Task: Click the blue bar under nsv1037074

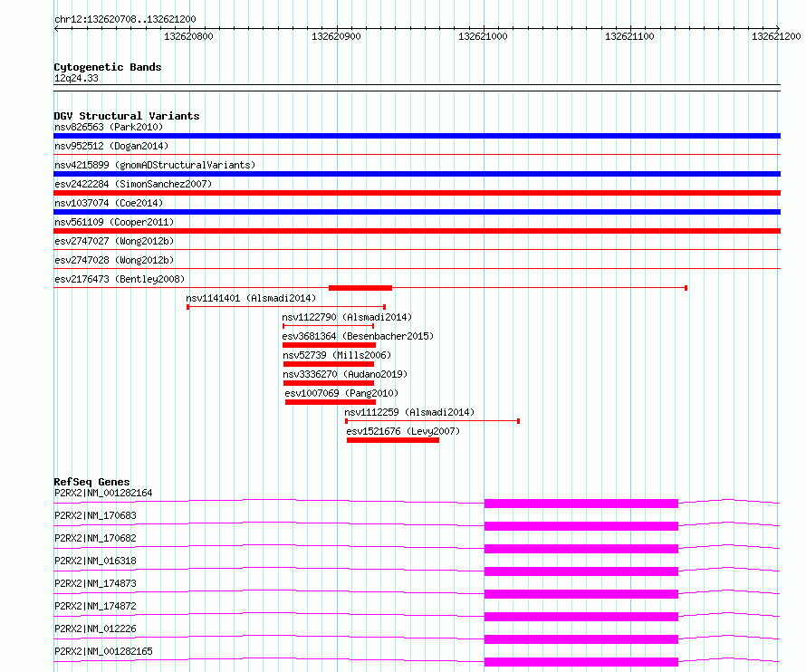Action: tap(417, 212)
